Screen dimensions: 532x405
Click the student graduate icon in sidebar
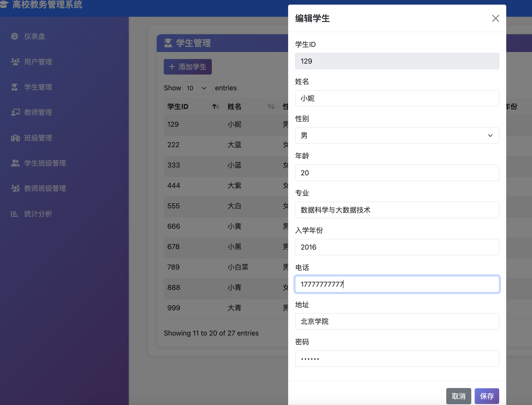point(15,87)
